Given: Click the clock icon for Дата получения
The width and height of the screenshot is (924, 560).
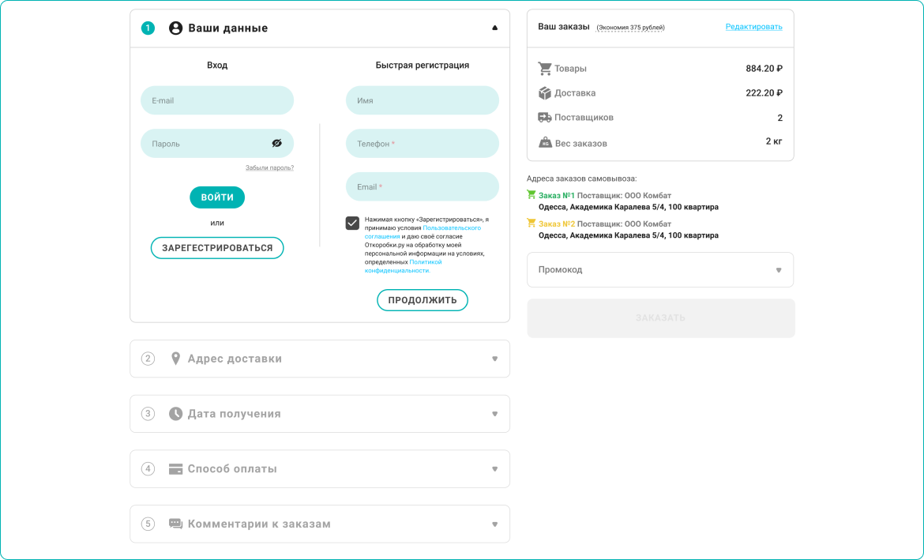Looking at the screenshot, I should [x=175, y=414].
